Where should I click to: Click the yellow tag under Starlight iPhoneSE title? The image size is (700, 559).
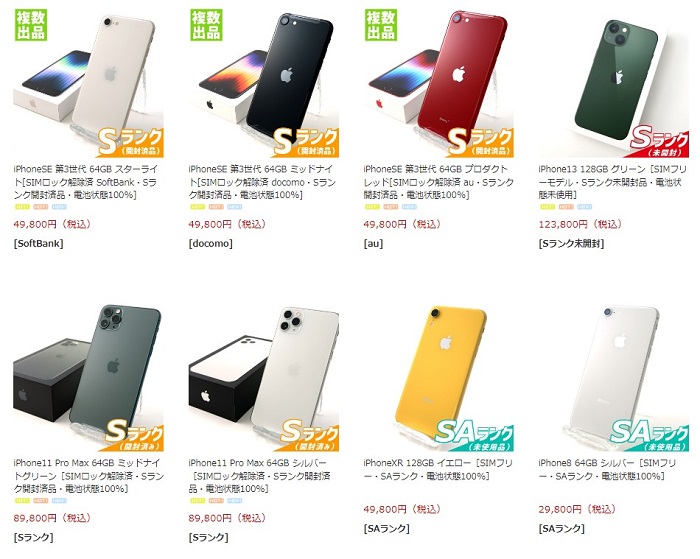tap(22, 207)
